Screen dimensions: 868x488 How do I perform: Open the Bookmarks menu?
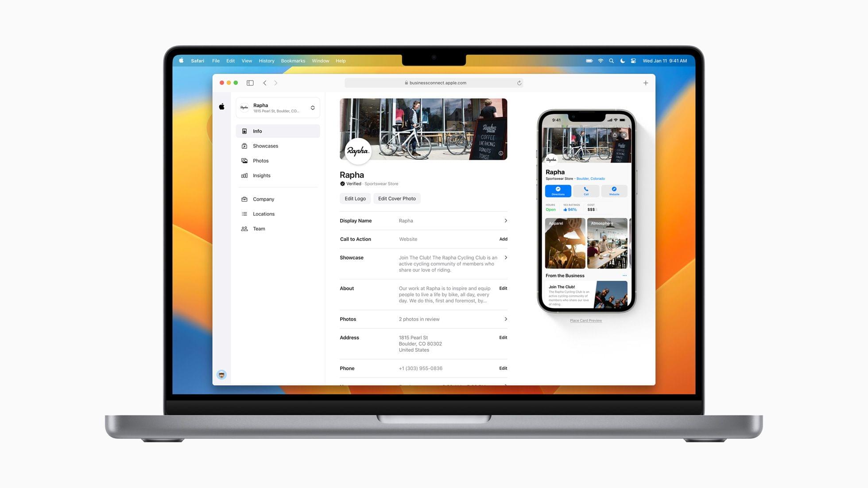click(x=293, y=61)
